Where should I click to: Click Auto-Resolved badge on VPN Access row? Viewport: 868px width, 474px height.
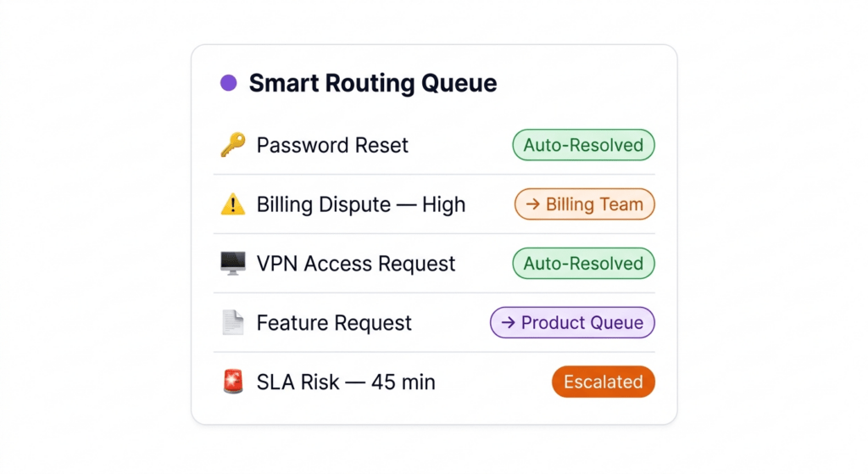point(583,264)
